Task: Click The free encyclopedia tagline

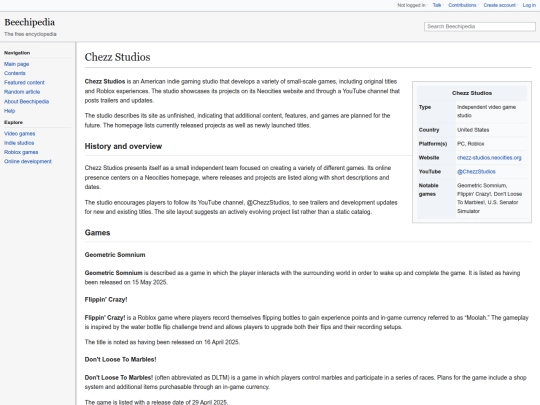Action: tap(30, 34)
